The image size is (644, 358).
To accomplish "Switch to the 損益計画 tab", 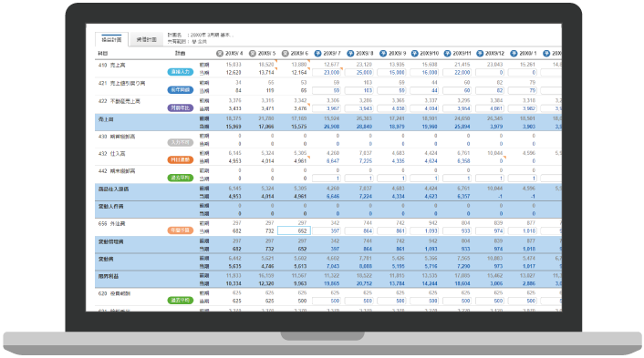I will (111, 39).
